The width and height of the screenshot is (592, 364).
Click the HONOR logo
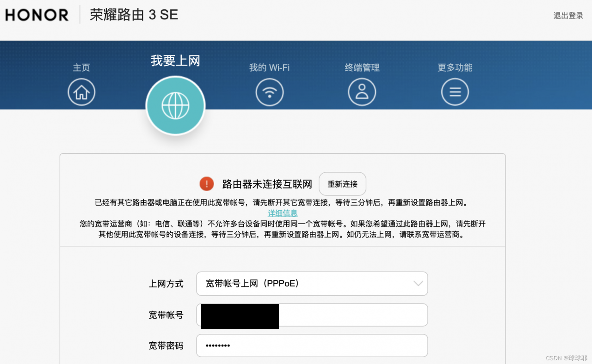37,15
